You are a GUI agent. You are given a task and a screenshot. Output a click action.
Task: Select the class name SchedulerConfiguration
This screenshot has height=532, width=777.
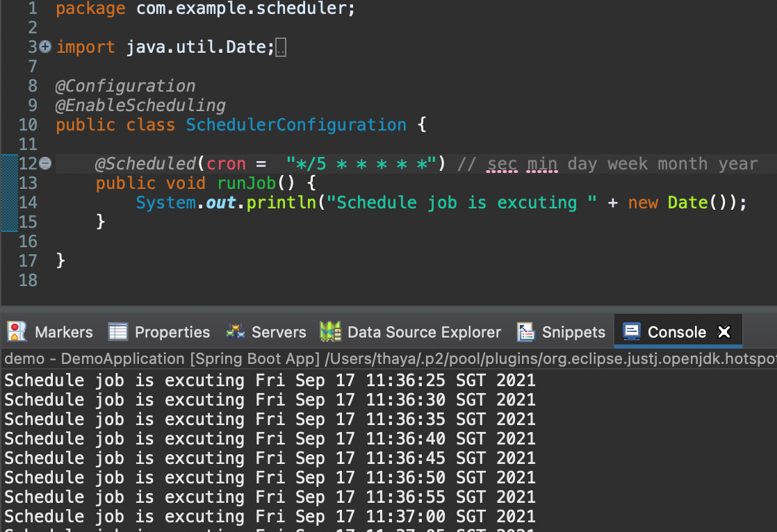pyautogui.click(x=295, y=124)
